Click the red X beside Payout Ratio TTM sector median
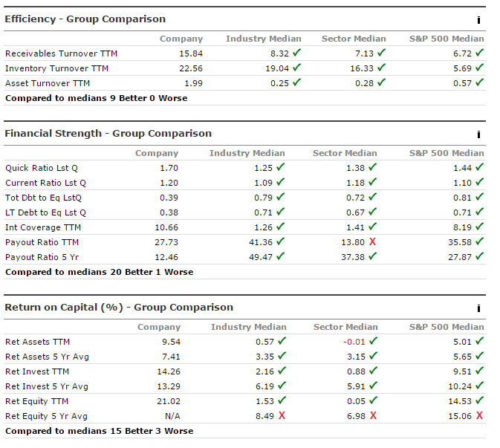 coord(372,242)
